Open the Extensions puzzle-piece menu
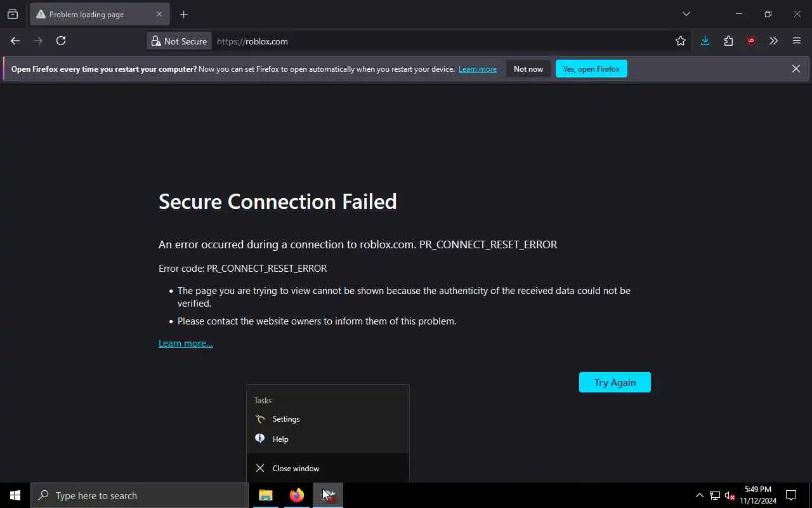This screenshot has height=508, width=812. pos(728,41)
